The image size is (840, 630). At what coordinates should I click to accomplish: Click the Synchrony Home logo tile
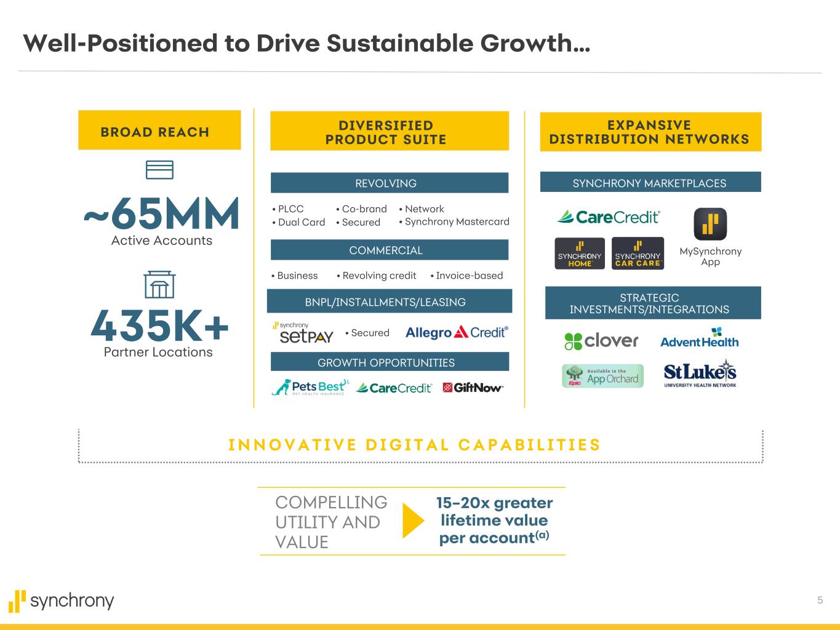pyautogui.click(x=579, y=253)
